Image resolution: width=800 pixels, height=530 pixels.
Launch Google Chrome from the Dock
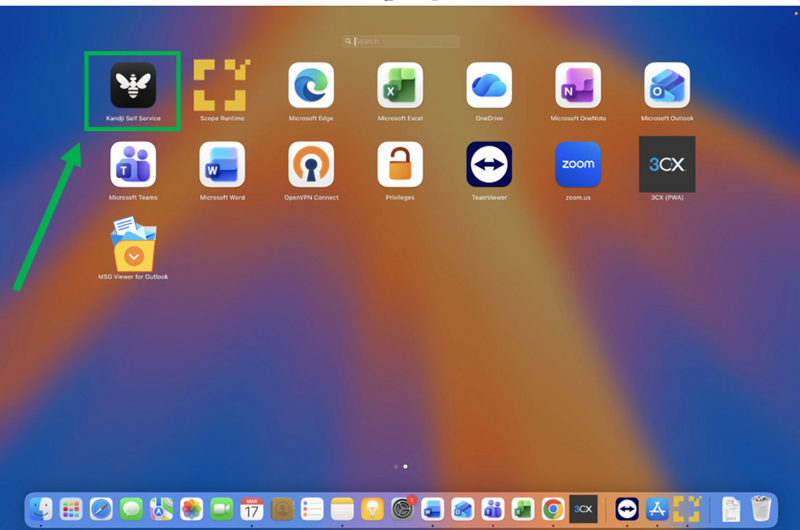pos(553,509)
